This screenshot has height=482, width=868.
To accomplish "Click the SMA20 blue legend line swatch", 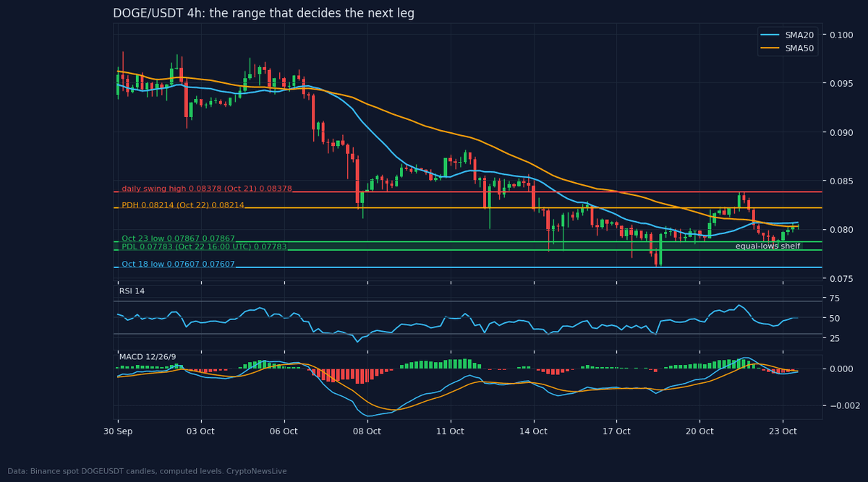I will click(x=771, y=35).
